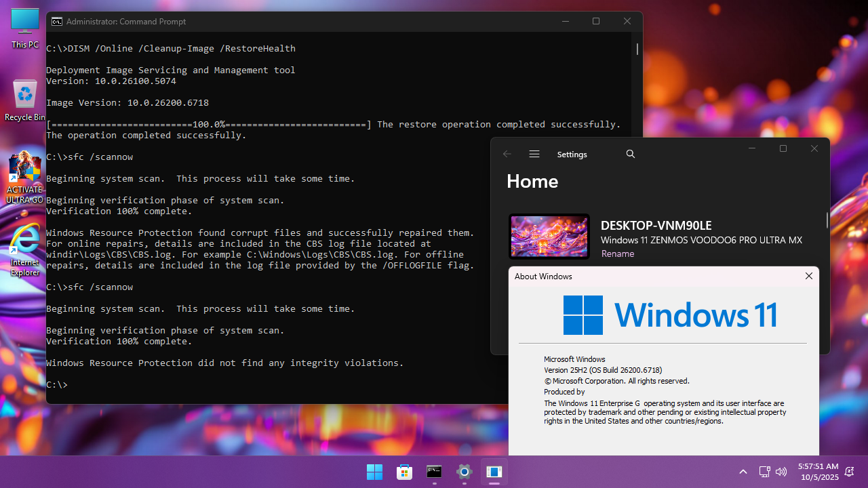
Task: Click Image Version 10.0.26200.6718 line
Action: (127, 103)
